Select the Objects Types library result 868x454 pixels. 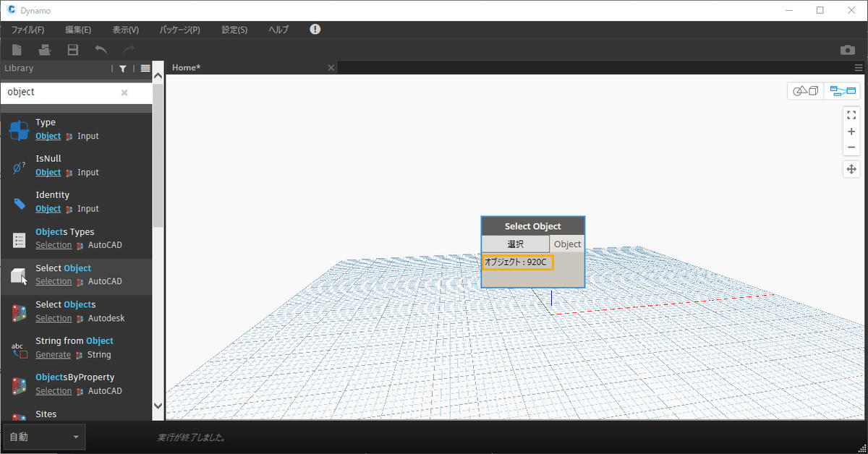click(76, 239)
